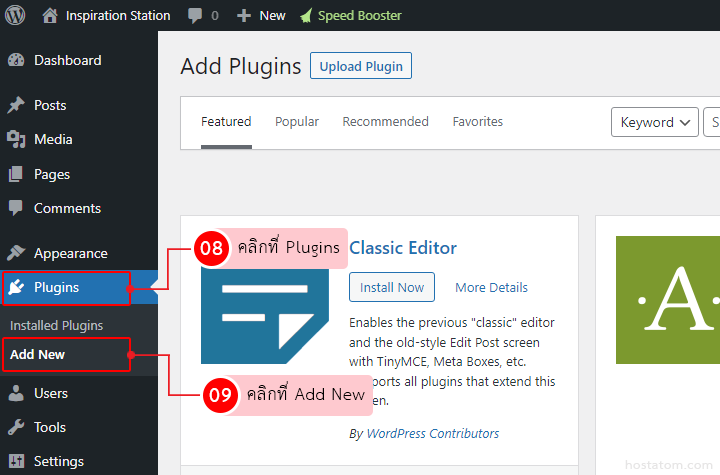This screenshot has height=475, width=720.
Task: Open the Favorites tab
Action: click(477, 122)
